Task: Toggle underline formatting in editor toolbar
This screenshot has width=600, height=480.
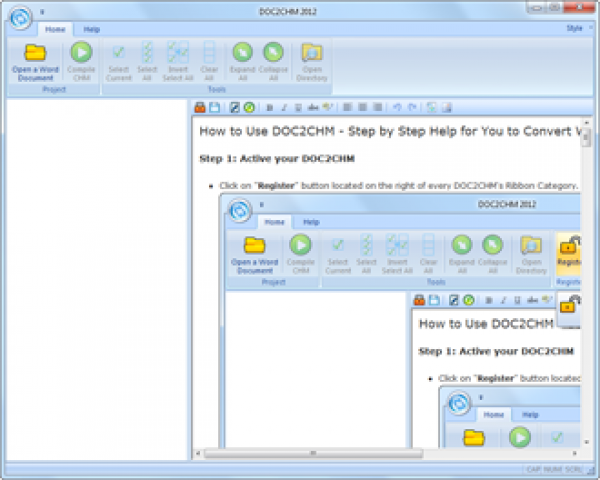Action: pos(298,108)
